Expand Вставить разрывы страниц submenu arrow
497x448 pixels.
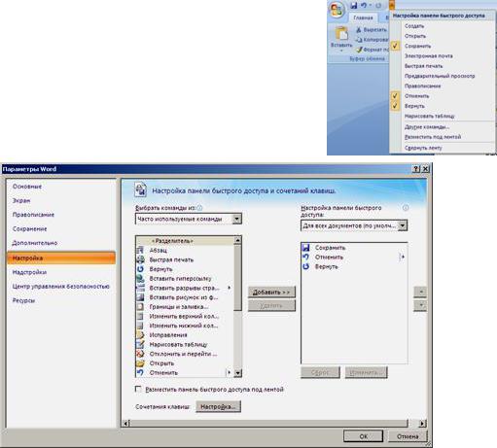pyautogui.click(x=230, y=288)
